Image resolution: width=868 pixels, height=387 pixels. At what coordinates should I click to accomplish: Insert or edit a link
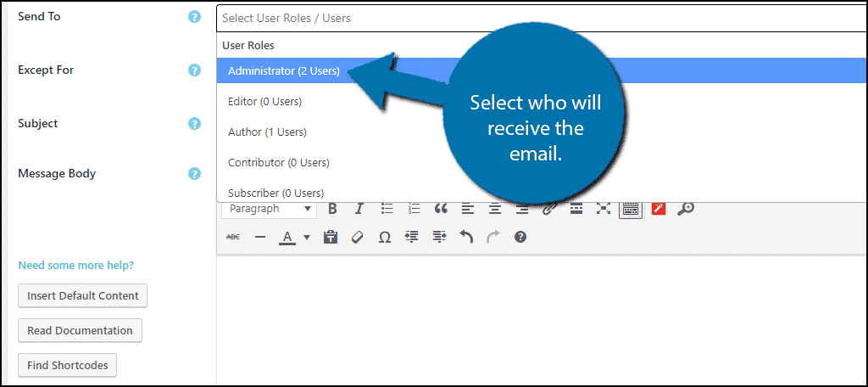coord(548,209)
